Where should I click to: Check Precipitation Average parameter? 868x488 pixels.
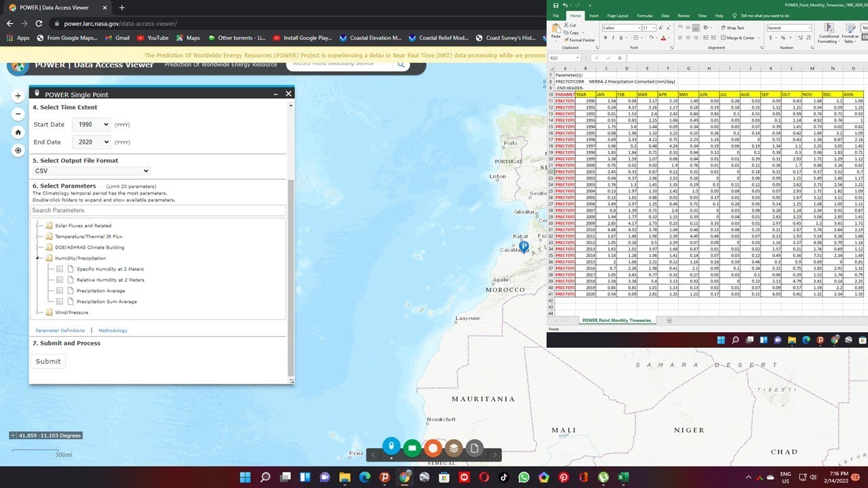coord(60,291)
